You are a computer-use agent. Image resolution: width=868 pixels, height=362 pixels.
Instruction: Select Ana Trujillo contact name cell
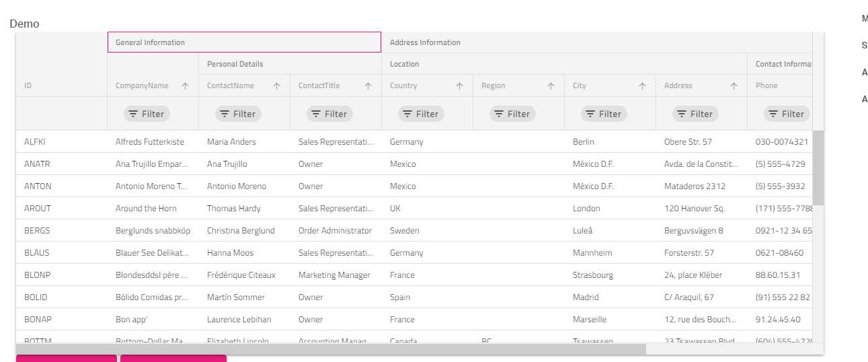[x=244, y=164]
